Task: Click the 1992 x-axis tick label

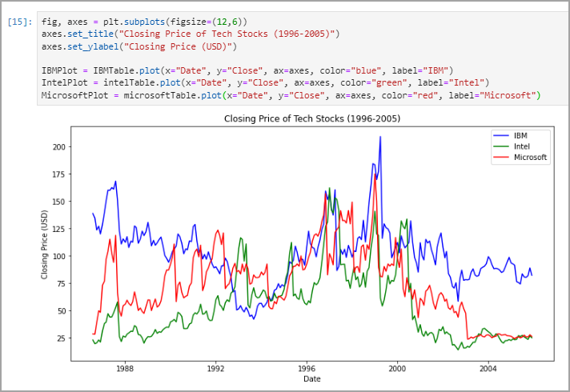Action: 215,369
